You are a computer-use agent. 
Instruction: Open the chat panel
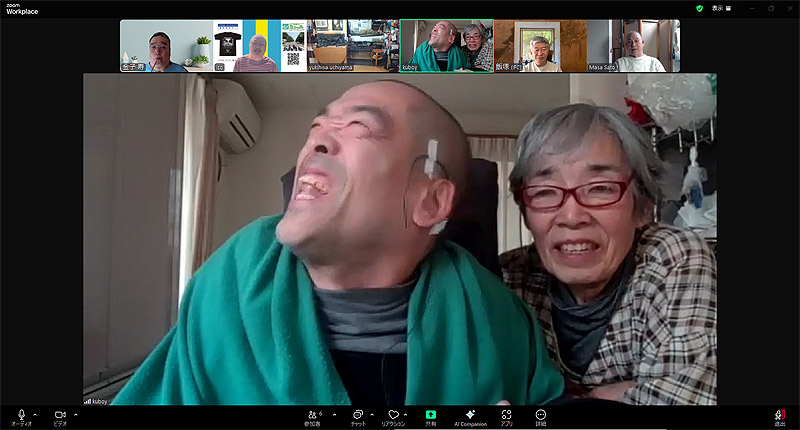(x=357, y=414)
